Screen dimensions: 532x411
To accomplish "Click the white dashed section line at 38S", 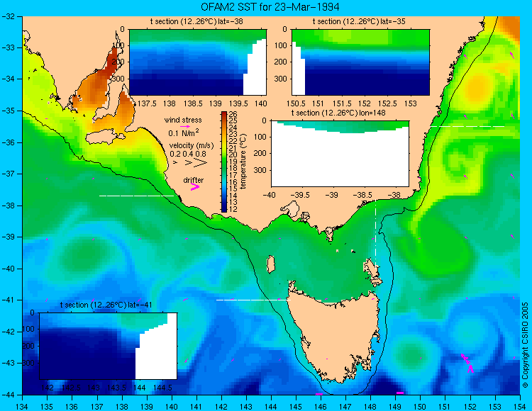I will pyautogui.click(x=137, y=196).
